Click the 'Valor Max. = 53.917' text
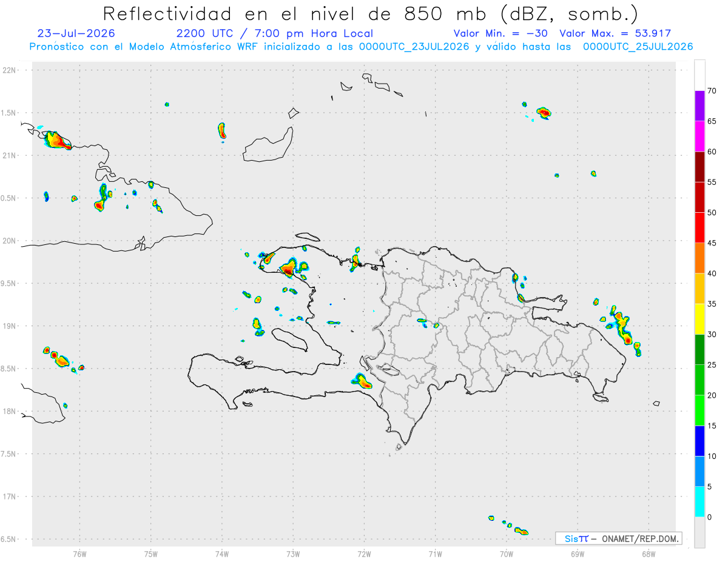This screenshot has height=562, width=728. point(616,33)
